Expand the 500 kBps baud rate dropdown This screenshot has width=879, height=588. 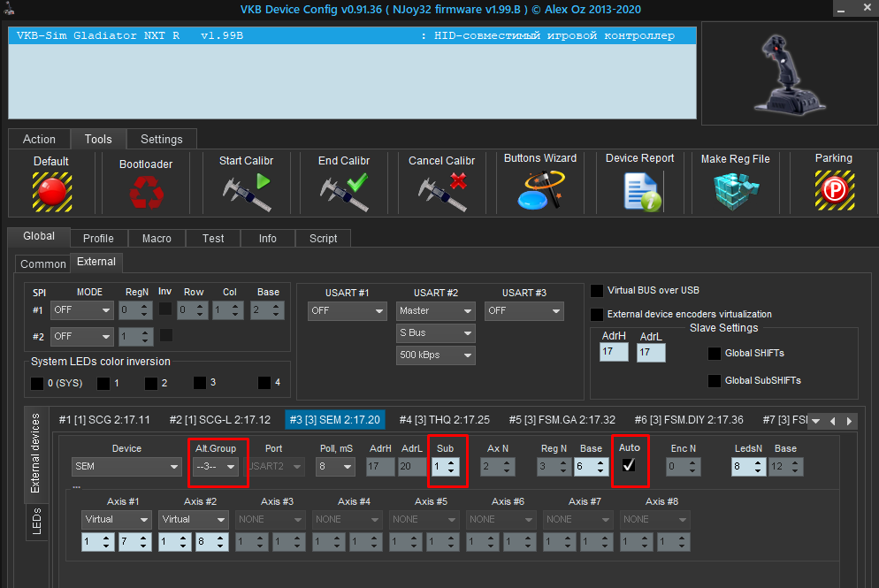click(435, 355)
